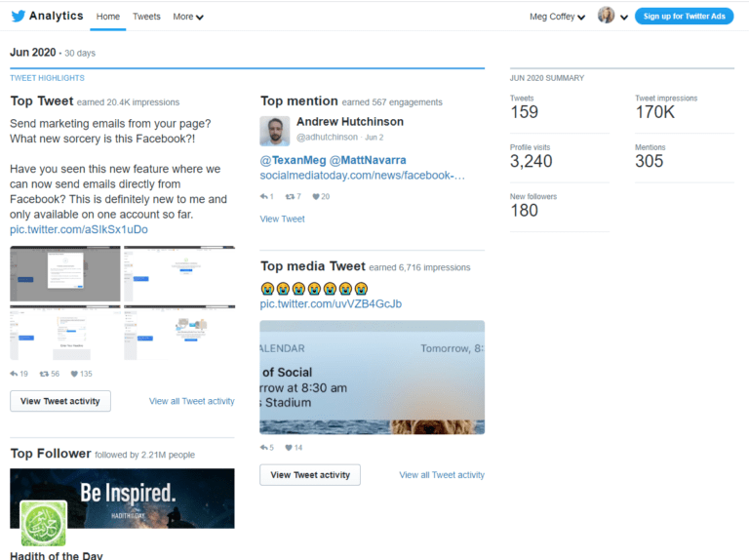The width and height of the screenshot is (749, 560).
Task: Click heart icon showing 14 likes
Action: click(289, 448)
